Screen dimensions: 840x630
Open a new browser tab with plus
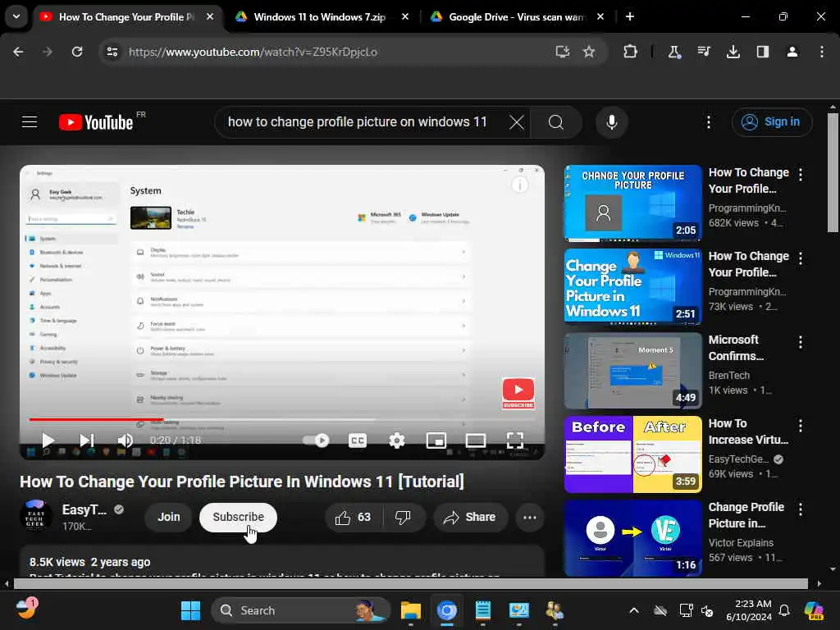[630, 16]
